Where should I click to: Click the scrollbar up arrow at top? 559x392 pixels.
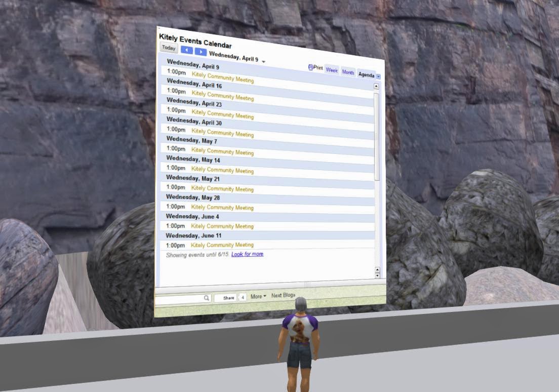(376, 86)
